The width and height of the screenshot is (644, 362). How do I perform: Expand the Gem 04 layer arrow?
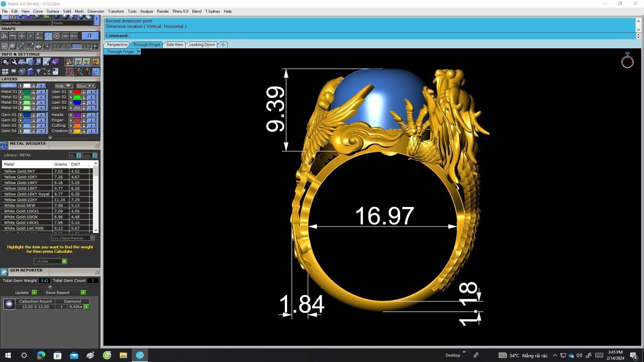tap(20, 131)
